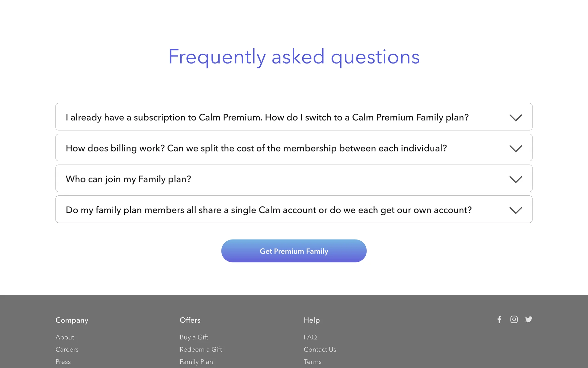
Task: Open Calm's Twitter icon in footer
Action: point(529,320)
